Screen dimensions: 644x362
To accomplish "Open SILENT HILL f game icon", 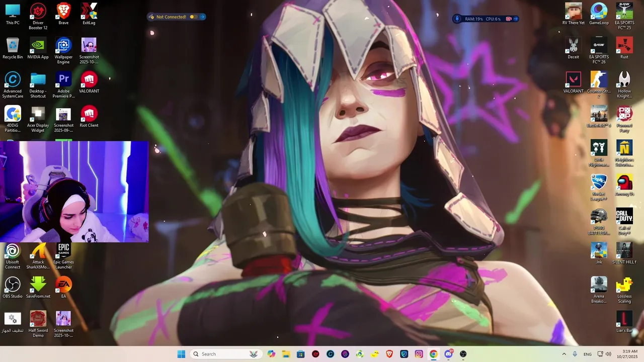I will tap(624, 253).
